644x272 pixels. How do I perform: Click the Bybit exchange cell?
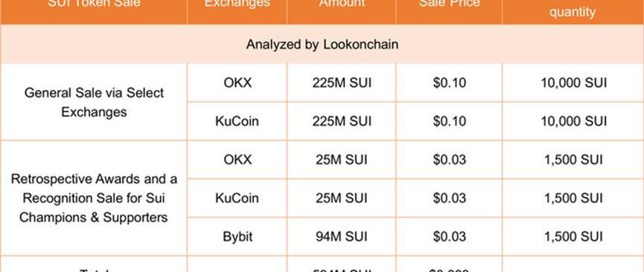[237, 236]
